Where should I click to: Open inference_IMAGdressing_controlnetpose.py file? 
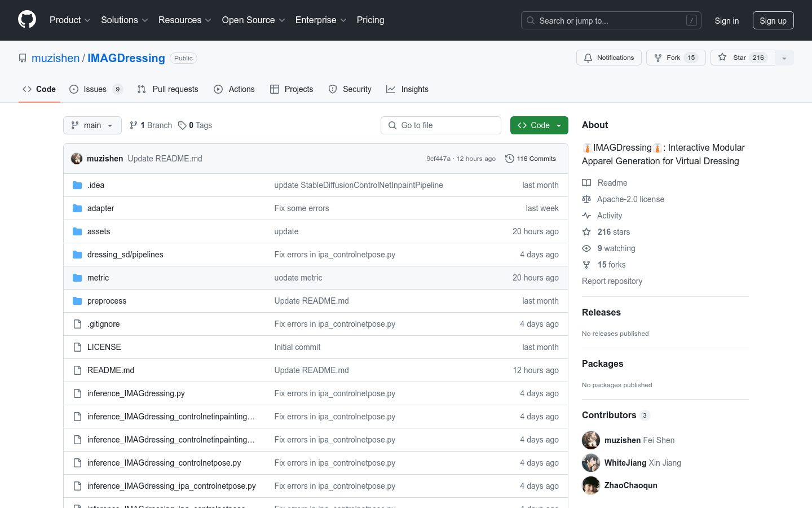click(x=164, y=463)
